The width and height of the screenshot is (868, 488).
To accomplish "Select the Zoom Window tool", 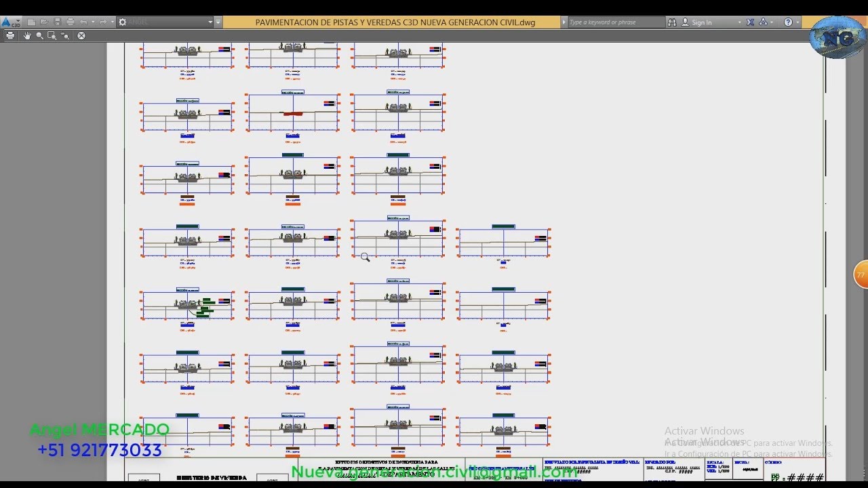I will (x=52, y=35).
